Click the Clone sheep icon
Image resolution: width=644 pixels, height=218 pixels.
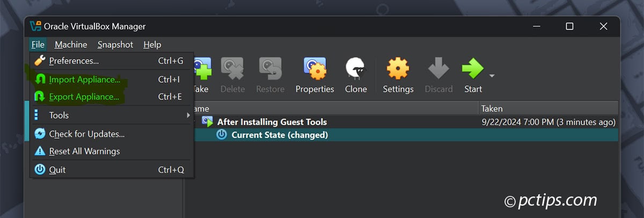pos(355,70)
